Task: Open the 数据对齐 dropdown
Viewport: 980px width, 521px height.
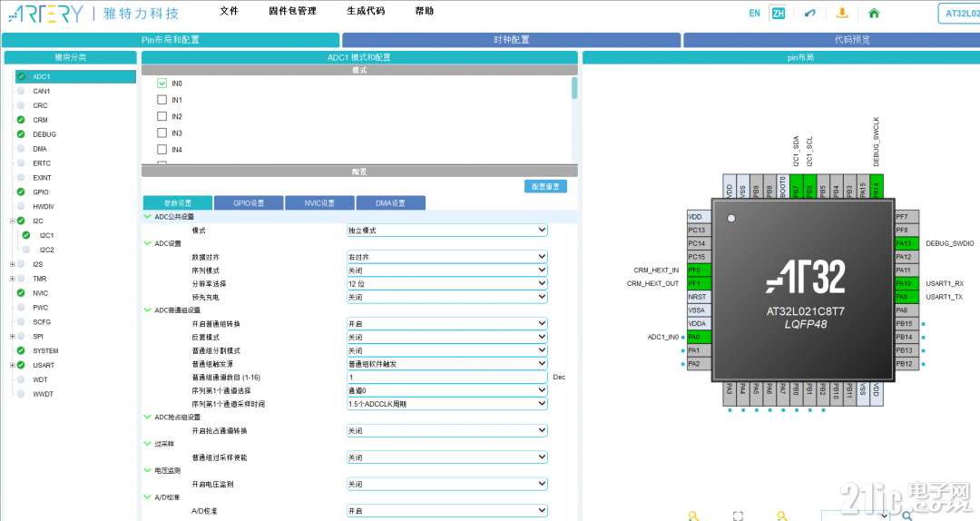Action: [446, 257]
